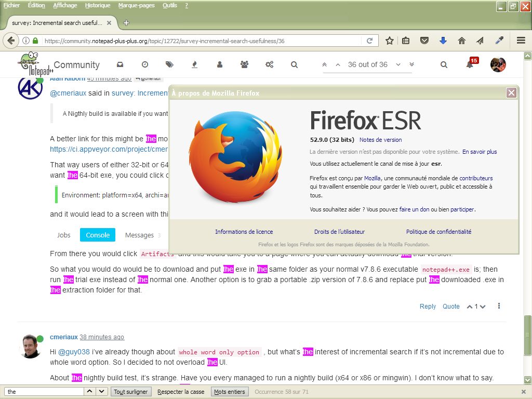Open the user avatar profile menu
Viewport: 532px width, 399px height.
[498, 64]
